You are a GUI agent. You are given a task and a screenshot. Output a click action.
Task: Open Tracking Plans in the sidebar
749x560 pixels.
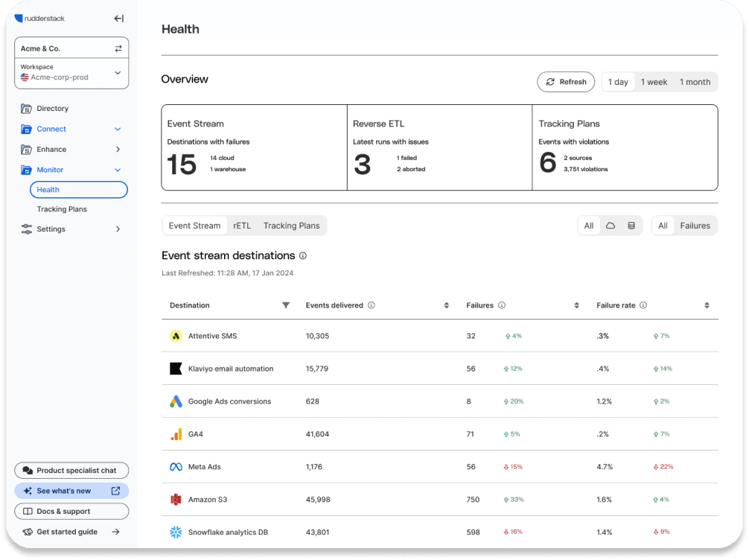62,209
